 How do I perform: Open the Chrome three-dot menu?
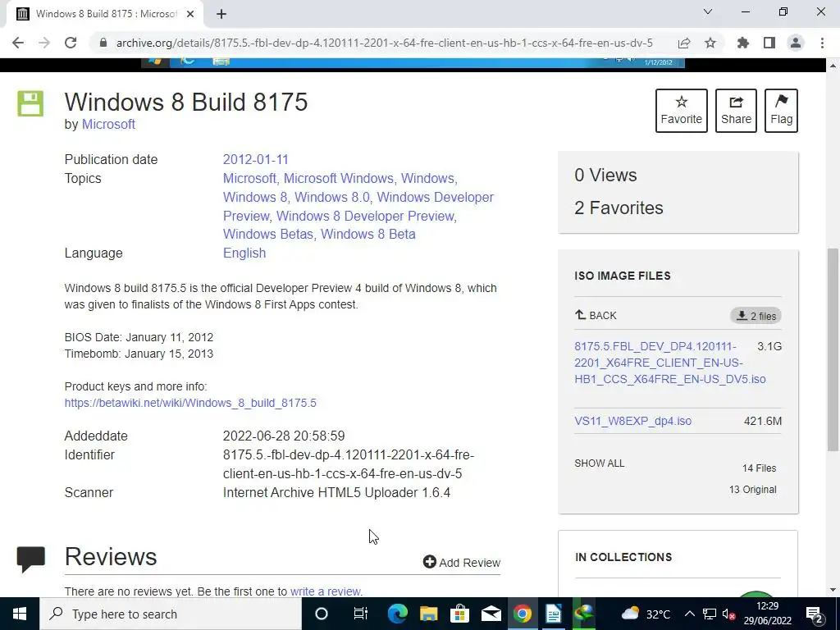[822, 43]
